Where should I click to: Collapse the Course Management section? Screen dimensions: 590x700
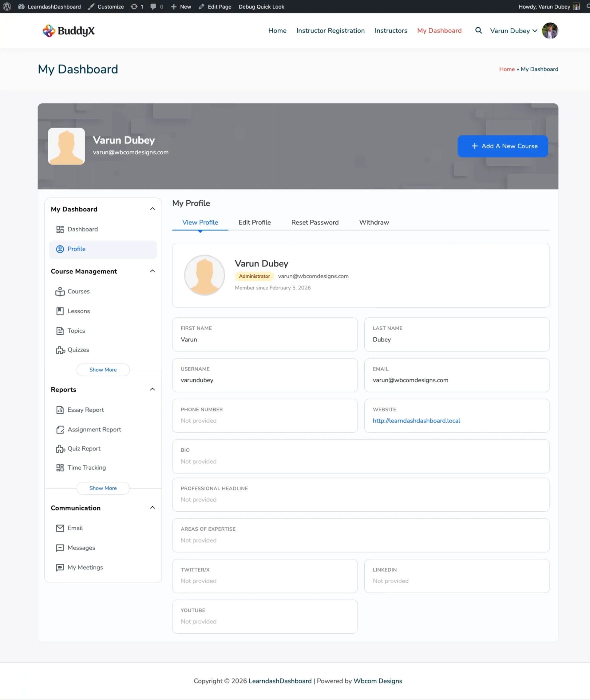coord(152,271)
